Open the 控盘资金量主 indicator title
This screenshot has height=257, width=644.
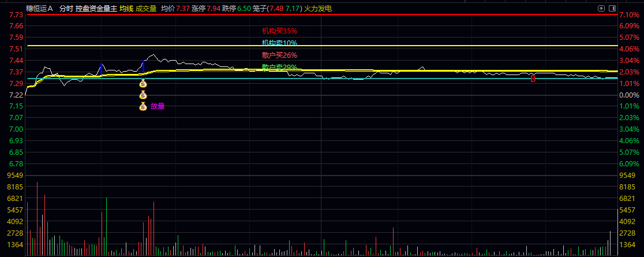tap(96, 8)
